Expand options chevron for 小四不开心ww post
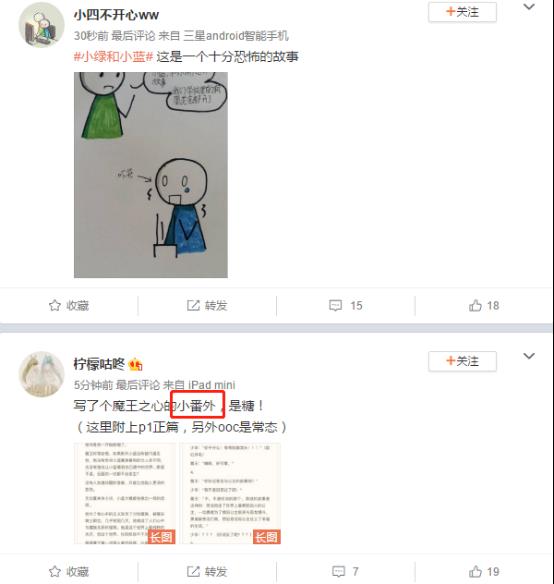This screenshot has height=584, width=554. [x=529, y=7]
